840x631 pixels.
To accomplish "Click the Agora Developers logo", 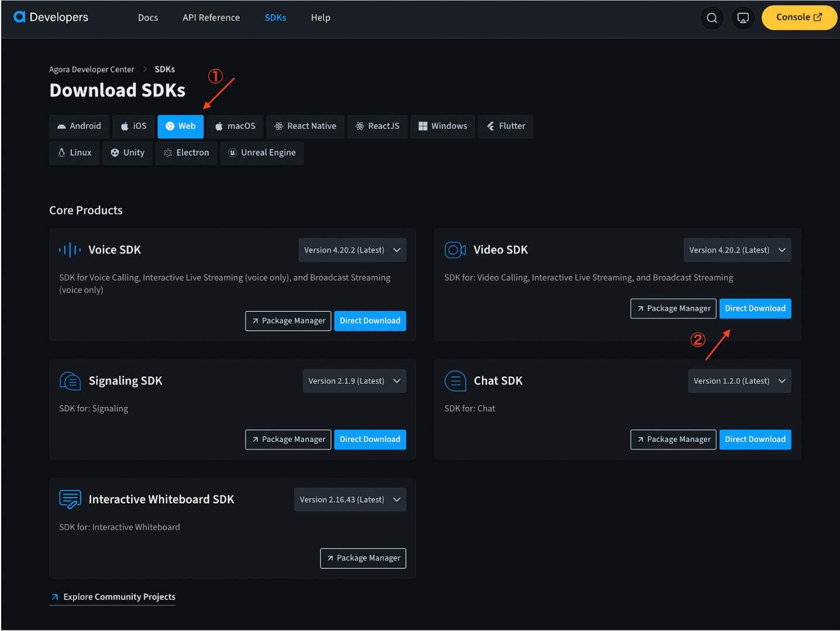I will [51, 17].
